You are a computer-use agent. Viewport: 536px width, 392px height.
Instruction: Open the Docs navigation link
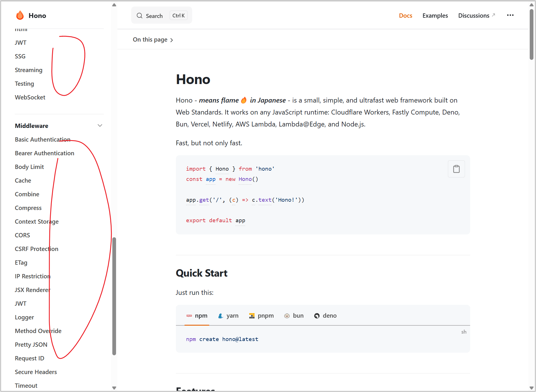(405, 16)
